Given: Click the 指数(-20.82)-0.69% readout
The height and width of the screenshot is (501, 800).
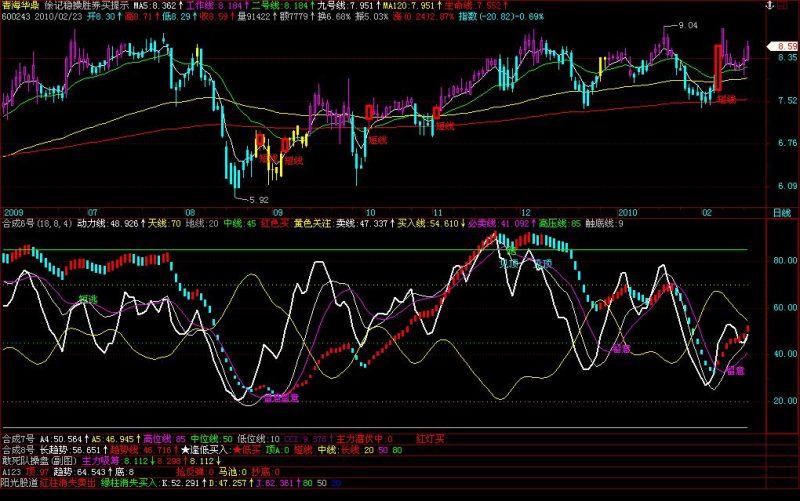Looking at the screenshot, I should tap(501, 16).
